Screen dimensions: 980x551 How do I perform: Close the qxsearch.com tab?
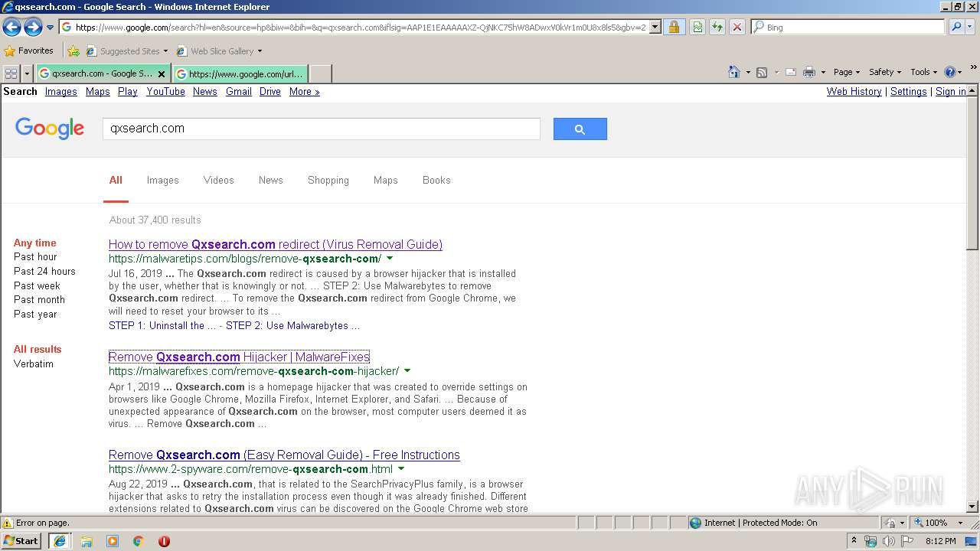[x=161, y=74]
